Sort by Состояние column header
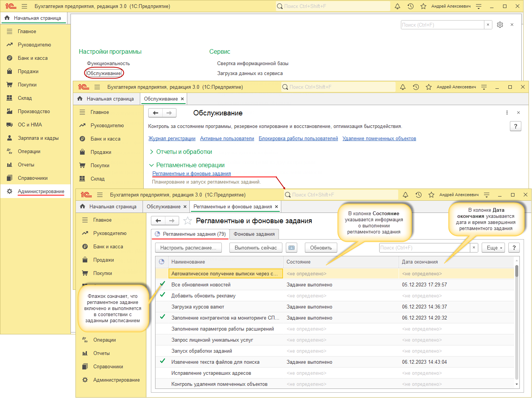This screenshot has height=398, width=532. click(x=341, y=262)
